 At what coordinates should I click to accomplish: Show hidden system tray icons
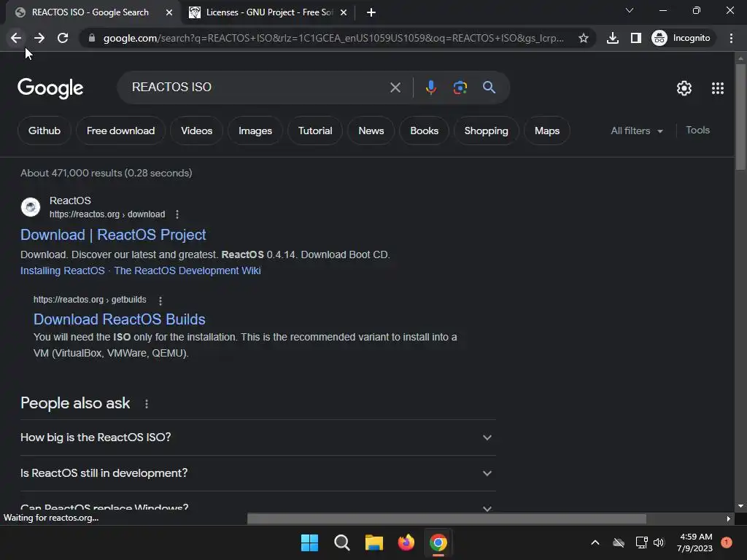[x=595, y=542]
